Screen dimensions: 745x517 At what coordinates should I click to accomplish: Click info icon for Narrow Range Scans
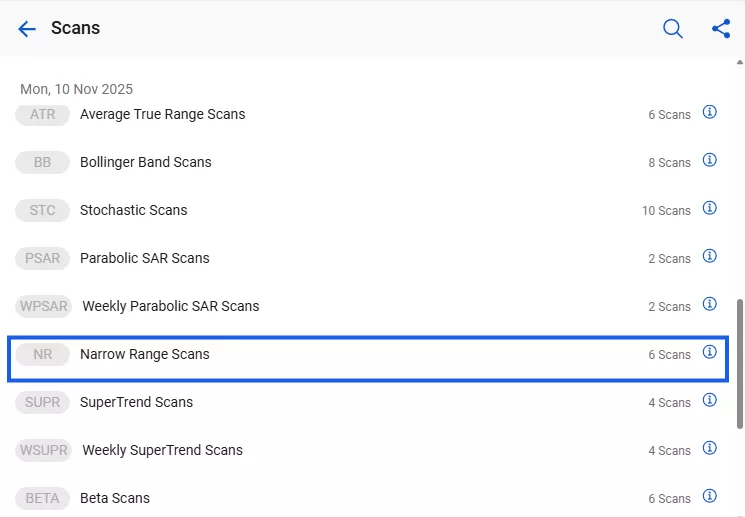point(710,352)
